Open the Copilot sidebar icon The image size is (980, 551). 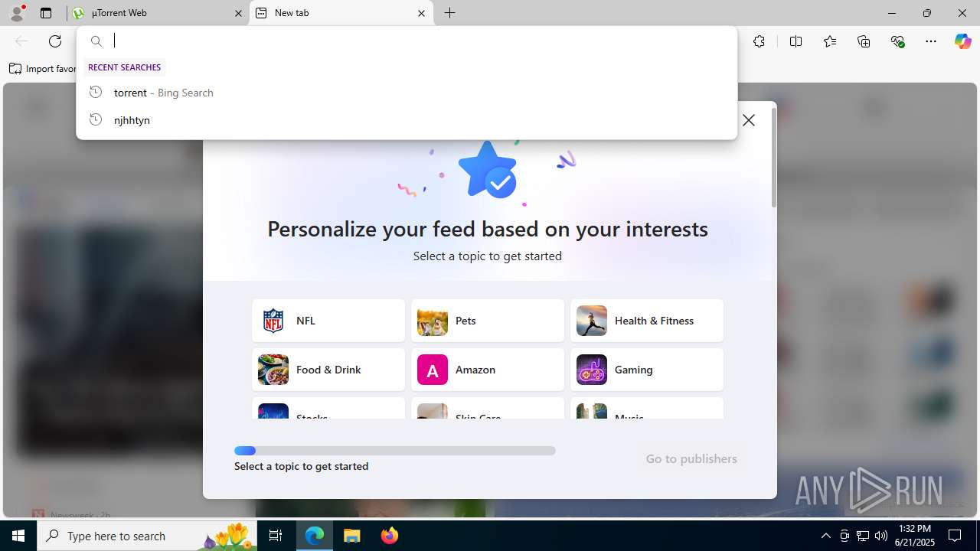point(962,41)
